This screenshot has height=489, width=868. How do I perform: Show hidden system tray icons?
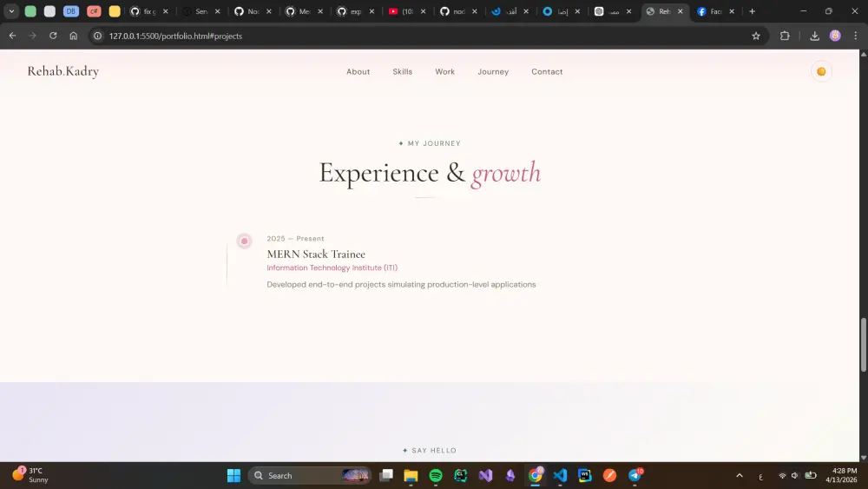tap(739, 475)
